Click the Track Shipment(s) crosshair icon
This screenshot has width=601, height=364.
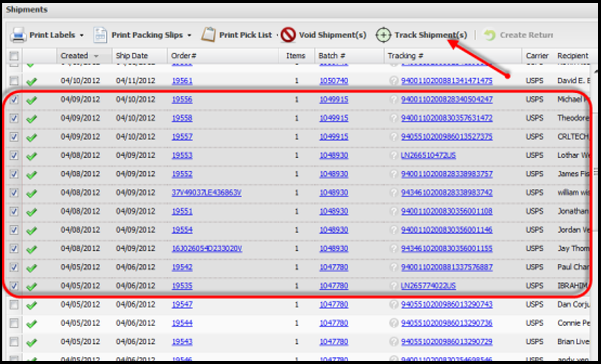pyautogui.click(x=383, y=35)
